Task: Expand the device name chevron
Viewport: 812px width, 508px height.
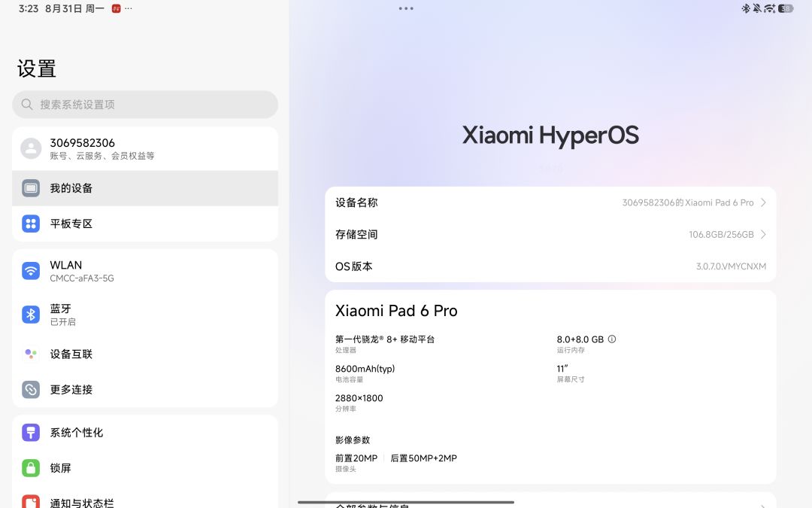Action: coord(763,202)
